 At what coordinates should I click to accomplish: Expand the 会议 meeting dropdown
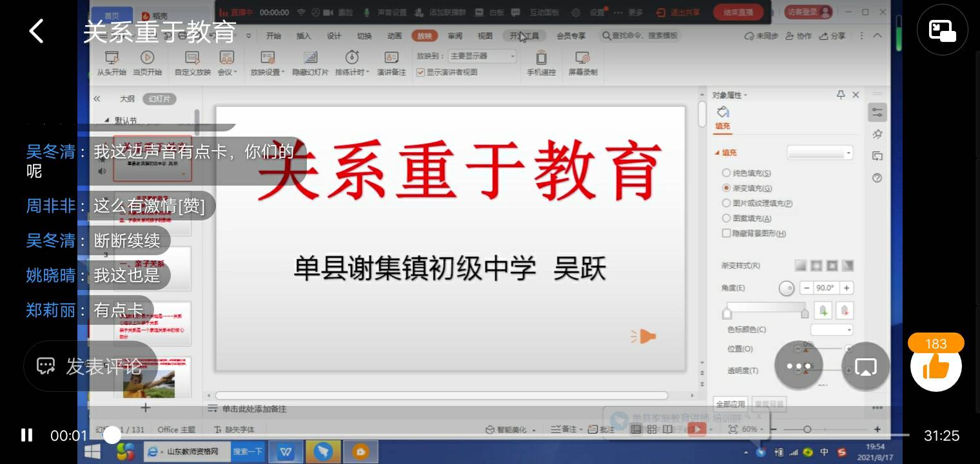(227, 63)
